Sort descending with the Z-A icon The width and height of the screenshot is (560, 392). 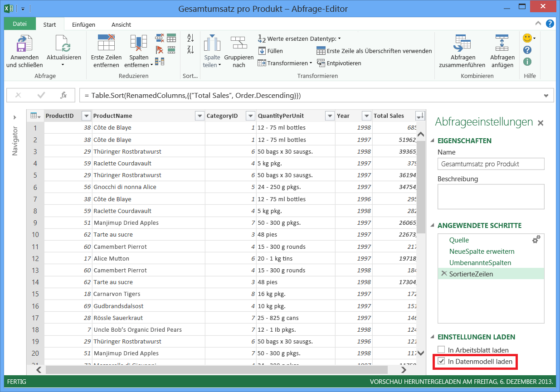(x=190, y=50)
